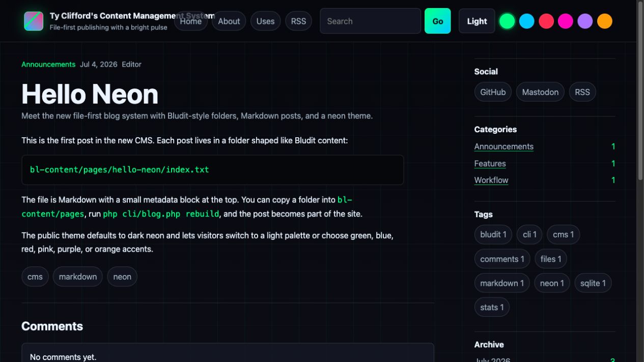This screenshot has width=644, height=362.
Task: Select the markdown 1 sidebar tag
Action: pos(502,283)
